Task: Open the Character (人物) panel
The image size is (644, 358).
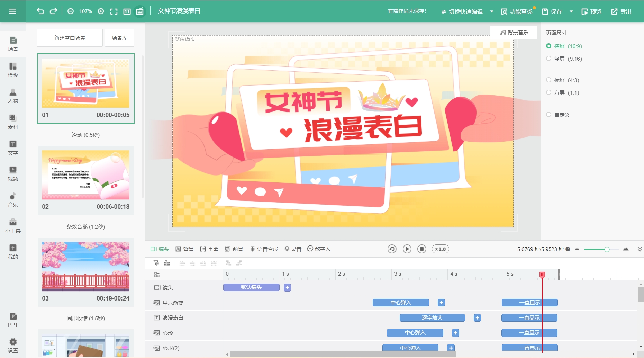Action: [x=13, y=96]
